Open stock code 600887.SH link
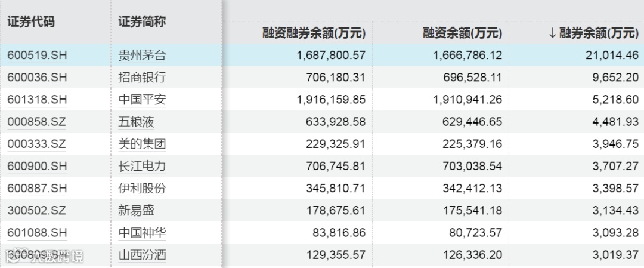 click(37, 189)
